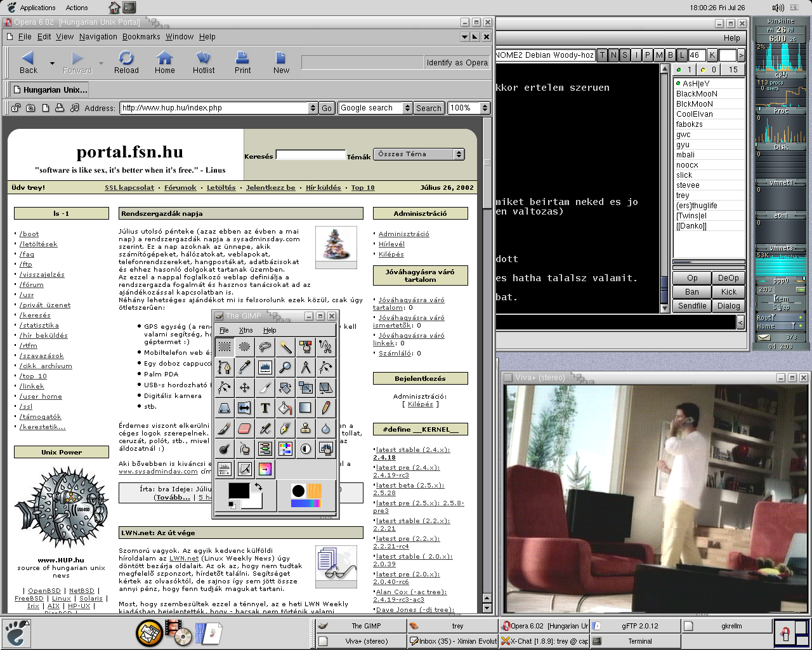Open the GNOME Applications menu
The width and height of the screenshot is (812, 650).
tap(37, 8)
